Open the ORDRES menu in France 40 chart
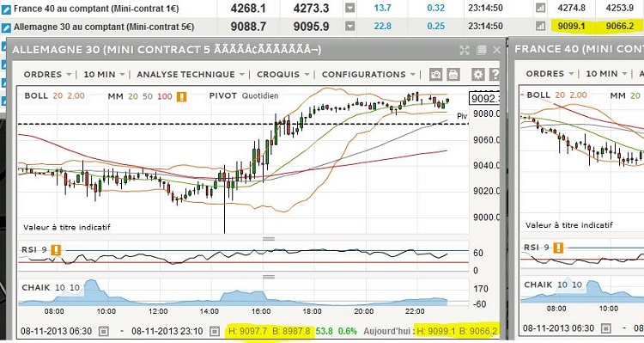 coord(550,74)
